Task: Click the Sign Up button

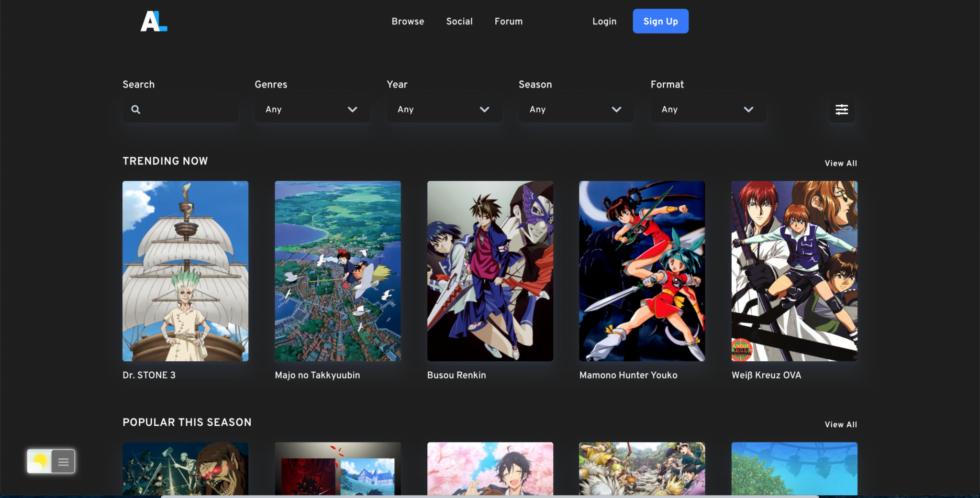Action: click(660, 21)
